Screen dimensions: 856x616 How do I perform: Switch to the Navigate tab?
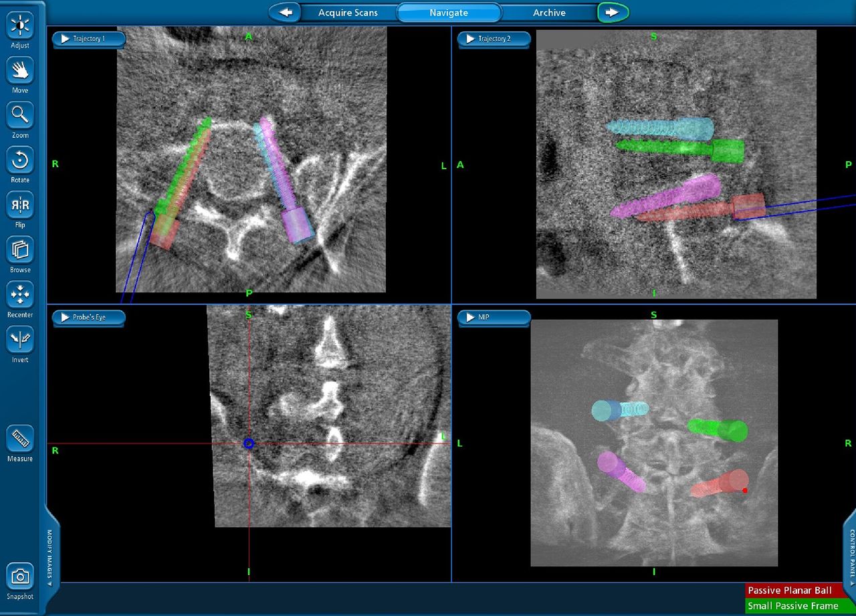click(449, 13)
